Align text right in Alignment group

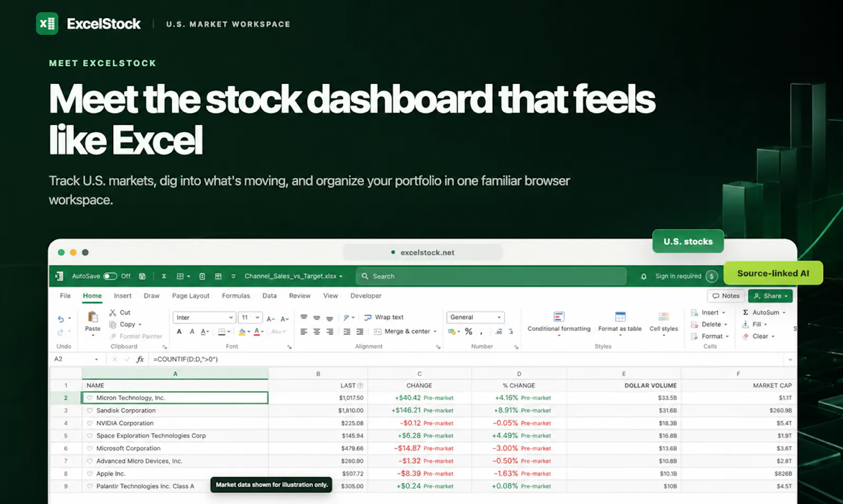click(x=330, y=331)
